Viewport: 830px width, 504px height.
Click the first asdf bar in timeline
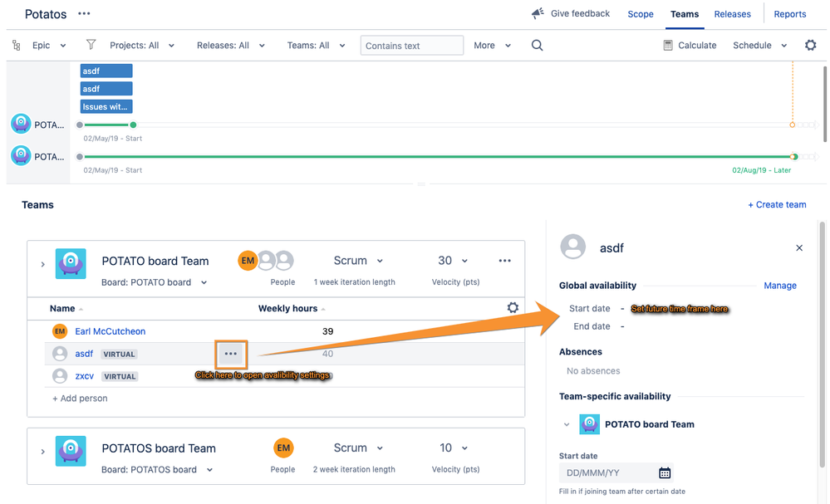pos(106,71)
